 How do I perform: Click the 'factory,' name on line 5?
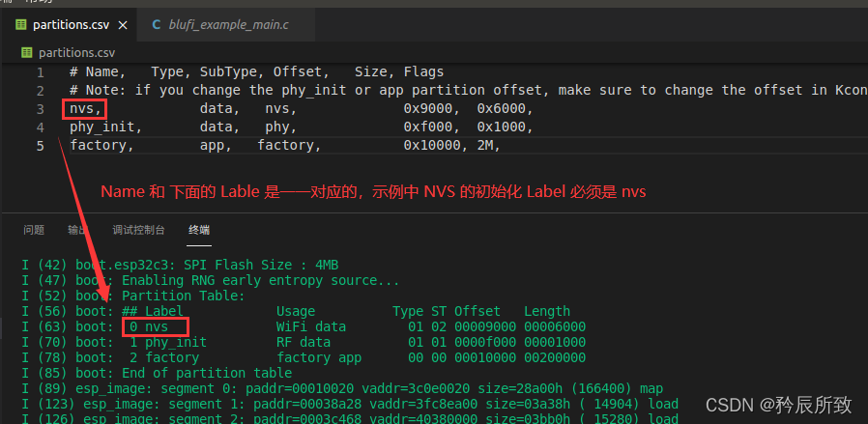click(x=101, y=146)
